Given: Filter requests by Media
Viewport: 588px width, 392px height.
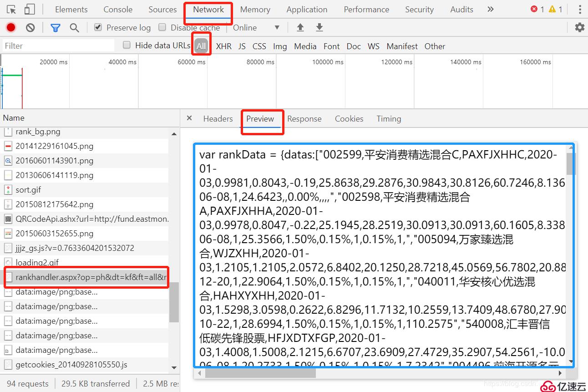Looking at the screenshot, I should coord(305,46).
